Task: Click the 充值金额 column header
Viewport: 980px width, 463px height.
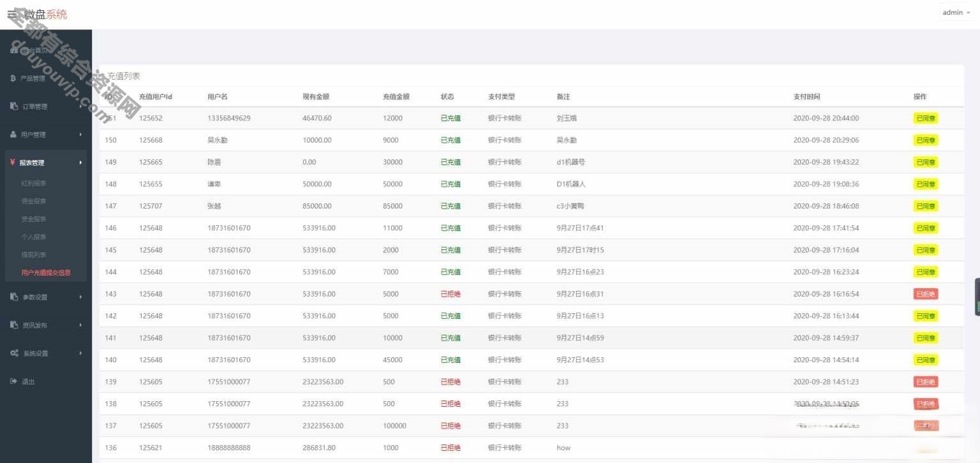Action: pos(396,97)
